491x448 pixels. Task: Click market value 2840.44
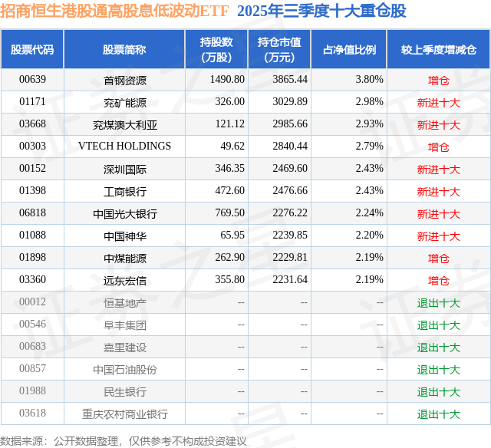coord(290,147)
